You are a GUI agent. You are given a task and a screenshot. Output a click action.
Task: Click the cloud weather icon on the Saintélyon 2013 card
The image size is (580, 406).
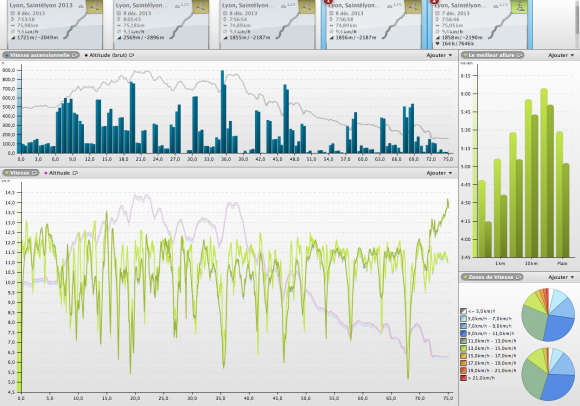pos(81,6)
